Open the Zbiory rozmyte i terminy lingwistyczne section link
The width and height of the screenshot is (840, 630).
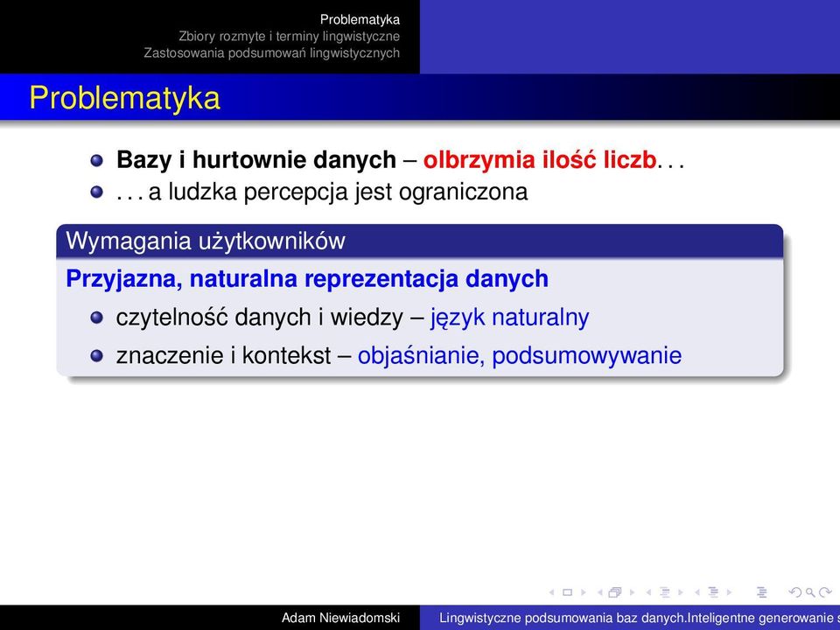(290, 37)
